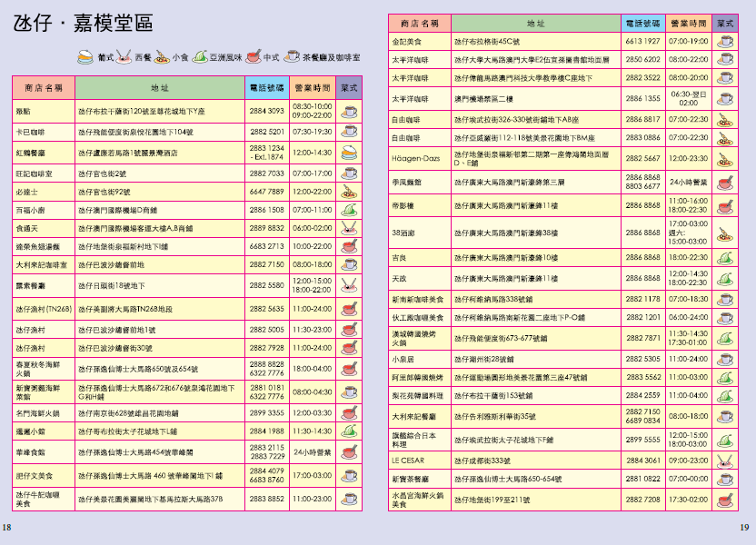The image size is (756, 545).
Task: Click the 西餐 legend icon
Action: [x=124, y=56]
